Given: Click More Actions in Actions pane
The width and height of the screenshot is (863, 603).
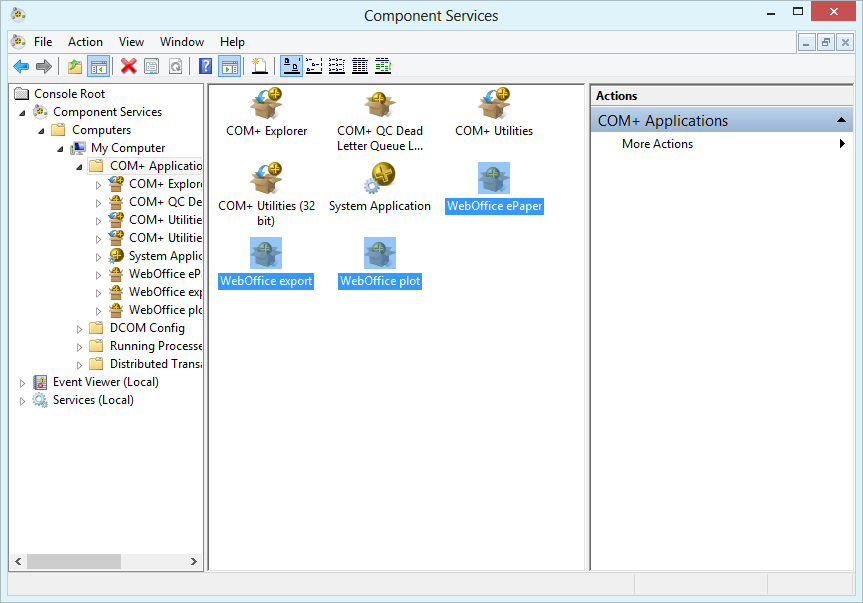Looking at the screenshot, I should pos(657,144).
